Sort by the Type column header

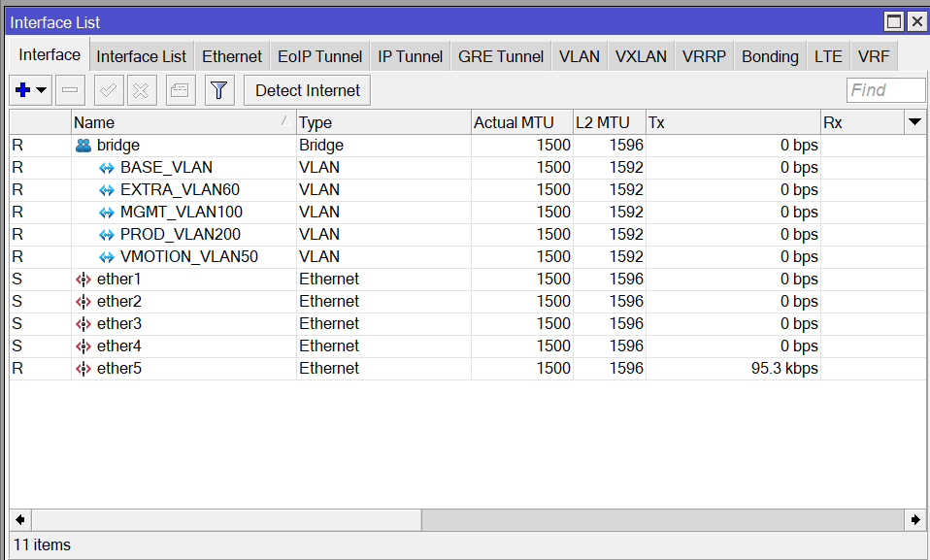tap(383, 122)
